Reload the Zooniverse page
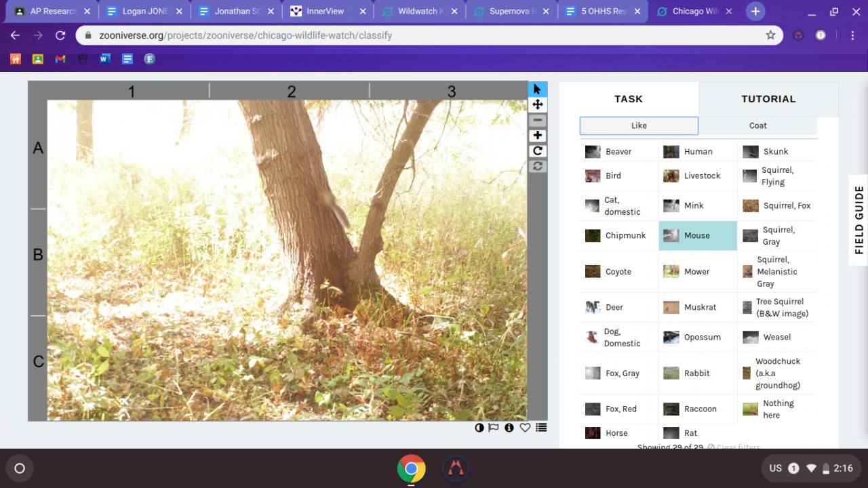The image size is (868, 488). [60, 35]
